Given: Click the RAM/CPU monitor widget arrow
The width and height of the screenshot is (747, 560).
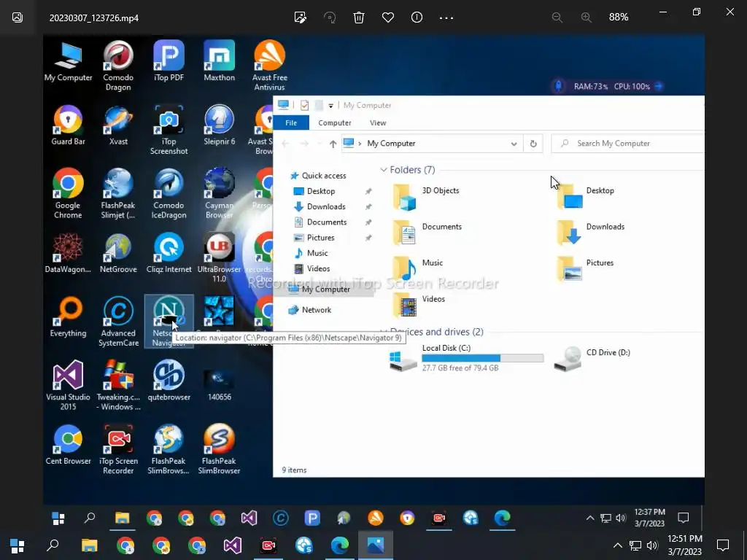Looking at the screenshot, I should tap(659, 86).
